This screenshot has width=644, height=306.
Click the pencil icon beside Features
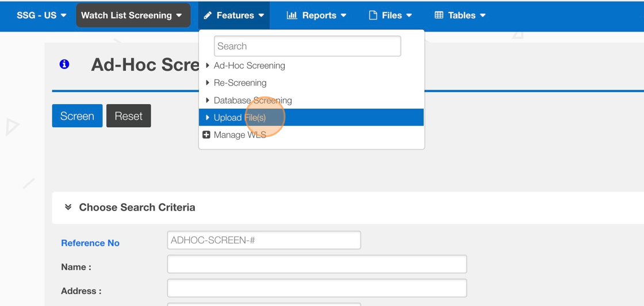pos(208,16)
